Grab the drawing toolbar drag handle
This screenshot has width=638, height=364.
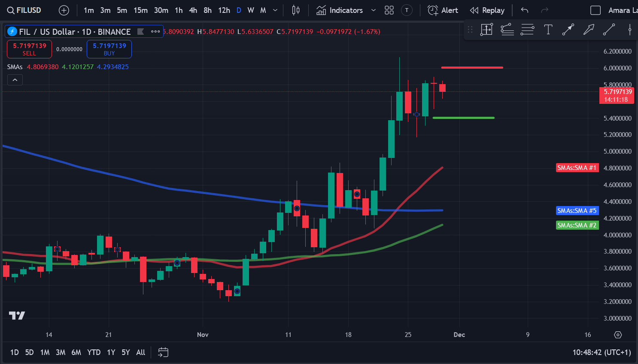(x=470, y=30)
